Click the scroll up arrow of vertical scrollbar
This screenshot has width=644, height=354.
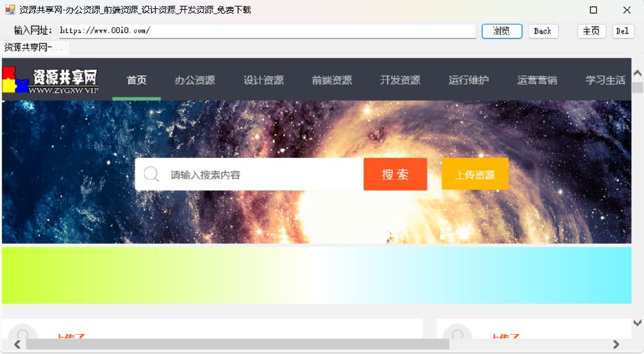pyautogui.click(x=637, y=74)
